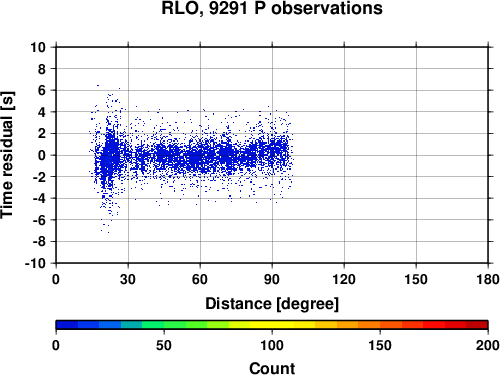
Task: Click y-axis tick label '2'
Action: (x=42, y=134)
